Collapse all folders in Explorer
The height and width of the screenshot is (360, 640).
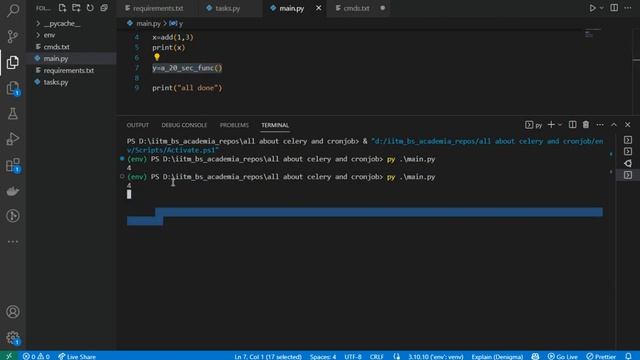point(104,8)
